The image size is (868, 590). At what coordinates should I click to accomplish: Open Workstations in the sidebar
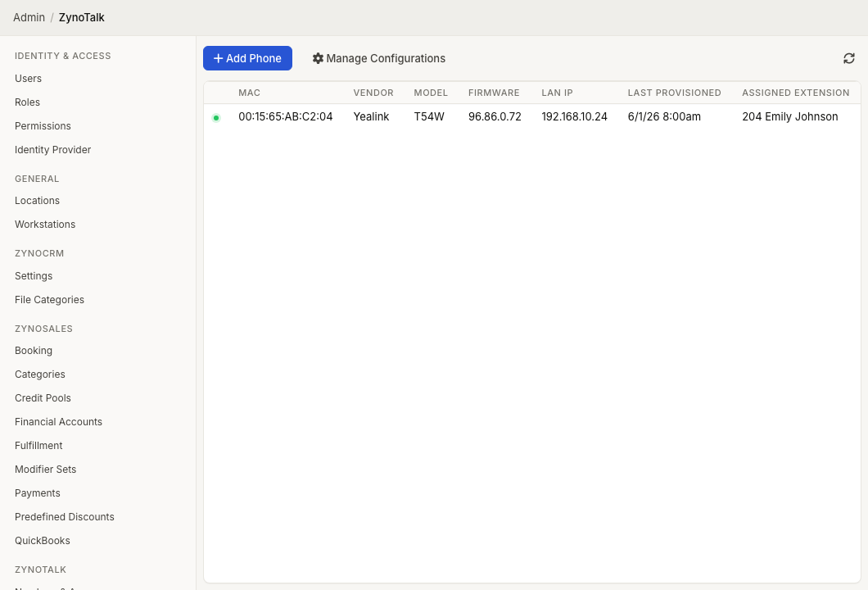[x=45, y=225]
